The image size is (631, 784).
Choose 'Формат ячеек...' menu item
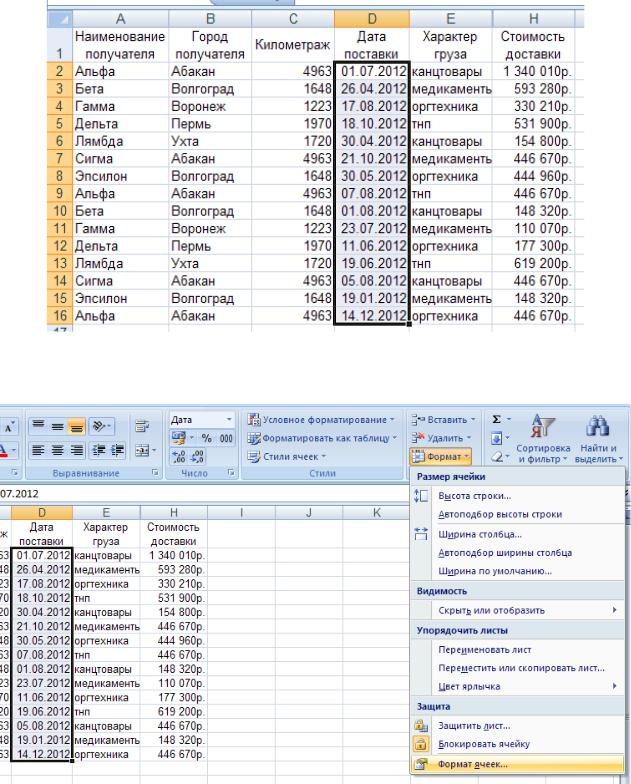(518, 764)
